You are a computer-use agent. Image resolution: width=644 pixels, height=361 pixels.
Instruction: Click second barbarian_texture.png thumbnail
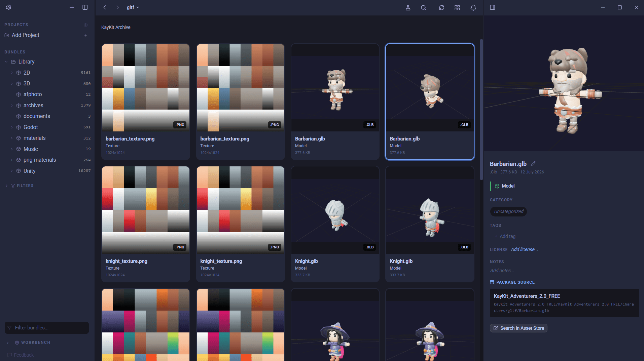241,88
